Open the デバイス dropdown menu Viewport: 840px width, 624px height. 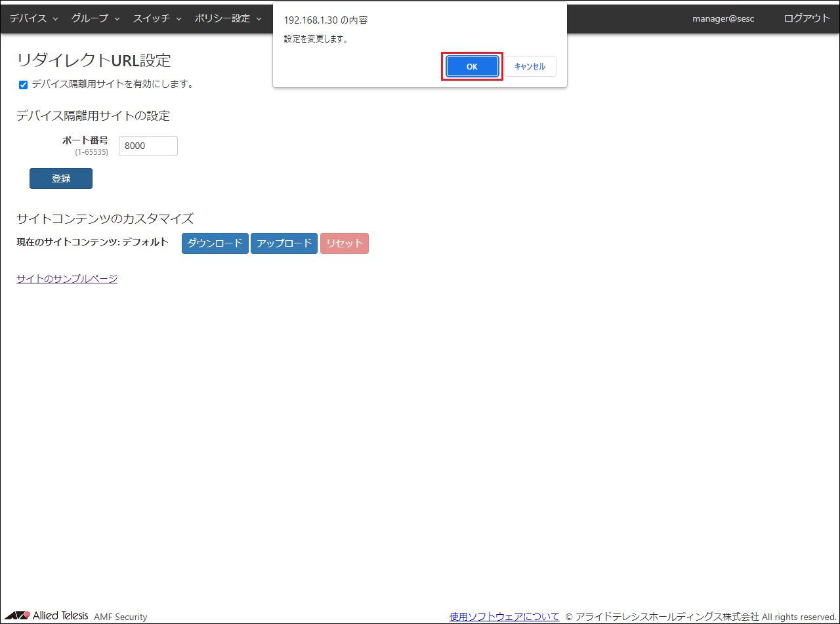[x=34, y=18]
